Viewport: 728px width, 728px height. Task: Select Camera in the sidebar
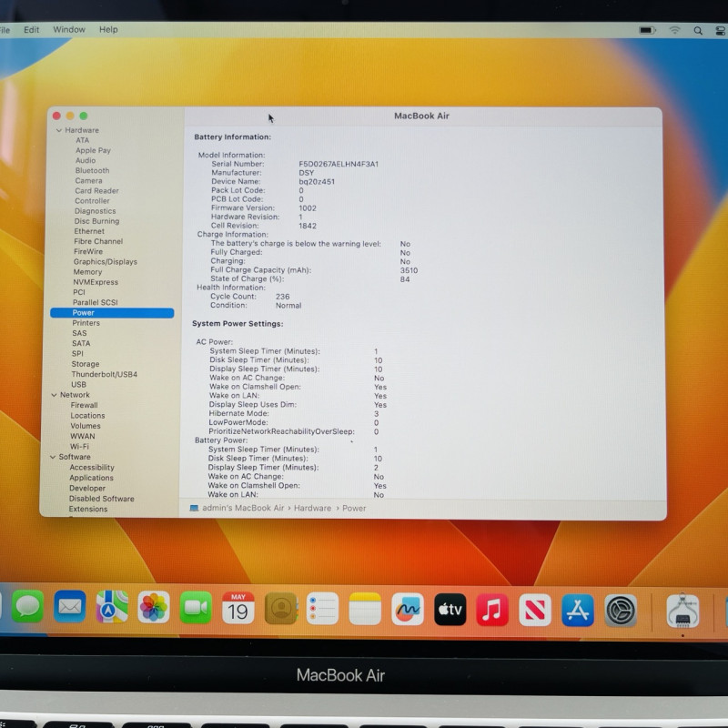88,181
